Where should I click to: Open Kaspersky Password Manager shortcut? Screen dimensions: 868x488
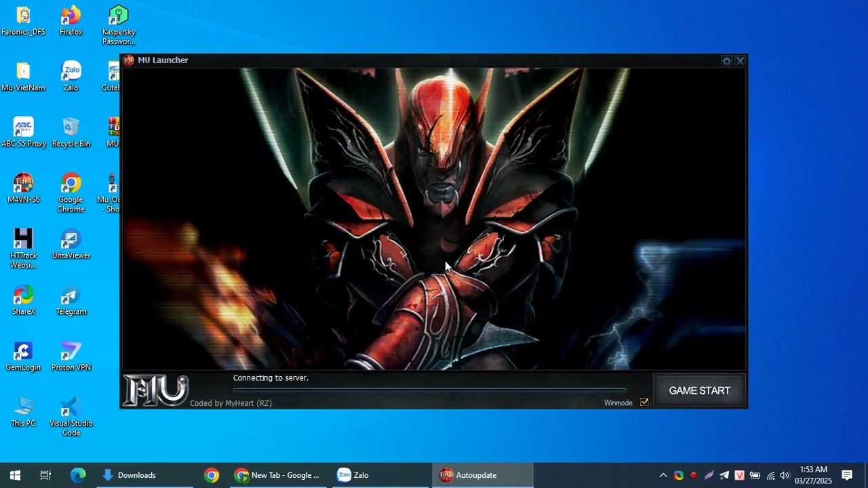pos(119,26)
